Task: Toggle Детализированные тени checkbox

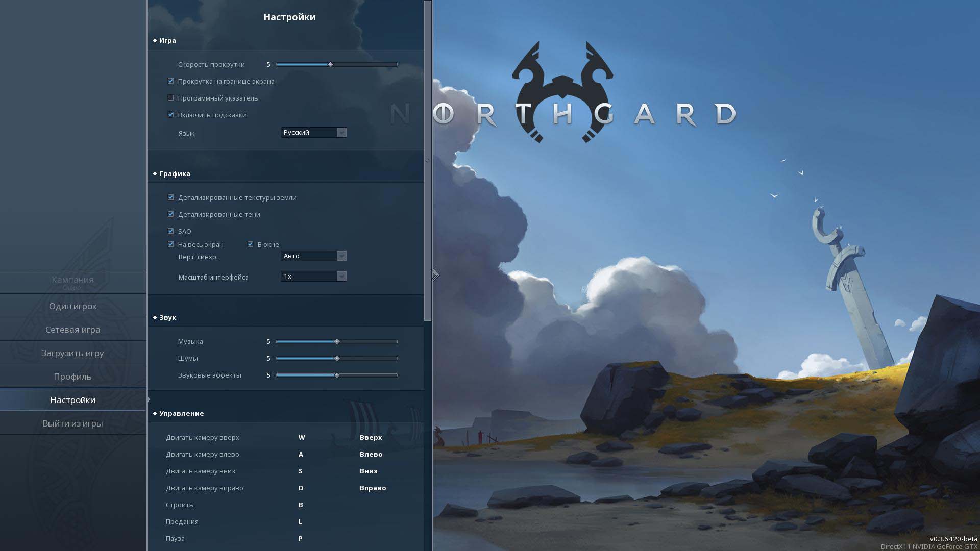Action: (x=170, y=214)
